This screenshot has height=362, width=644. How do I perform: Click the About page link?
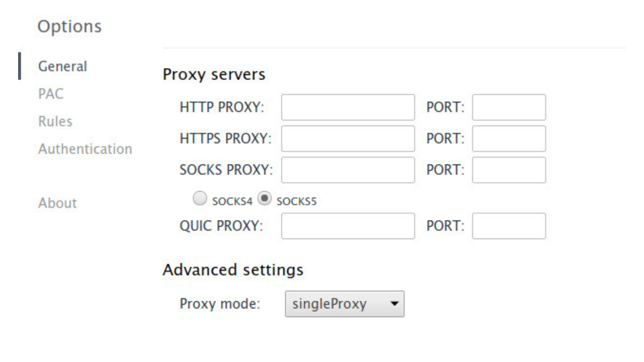click(57, 203)
